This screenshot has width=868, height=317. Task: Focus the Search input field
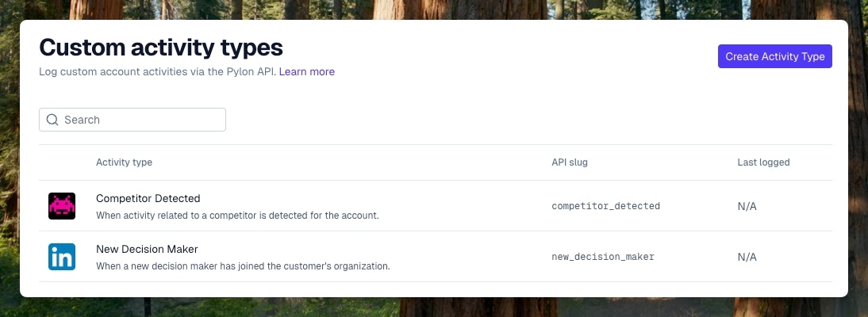point(133,120)
